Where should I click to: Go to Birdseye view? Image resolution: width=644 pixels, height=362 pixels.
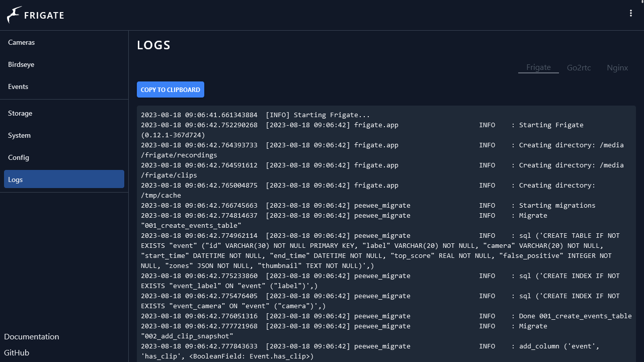point(21,64)
